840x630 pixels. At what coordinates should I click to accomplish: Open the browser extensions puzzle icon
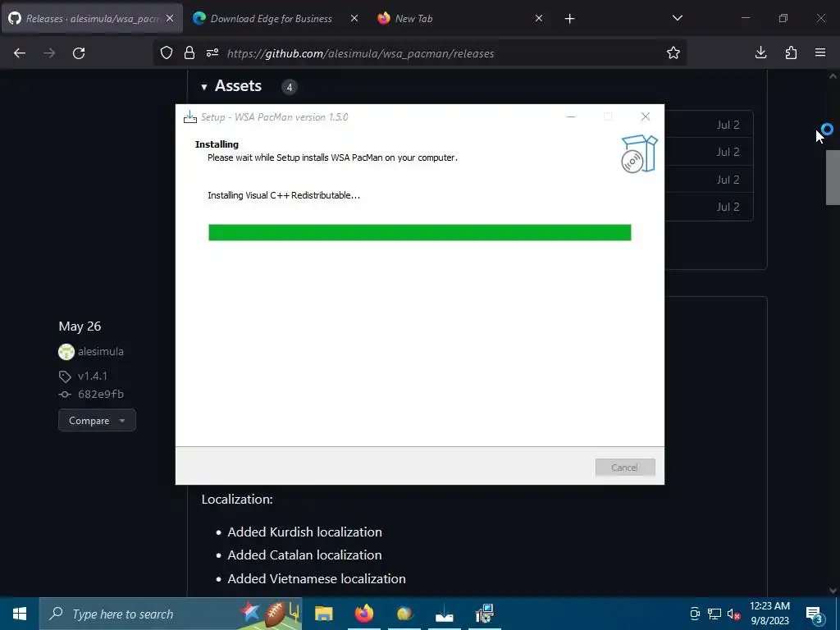click(x=791, y=52)
